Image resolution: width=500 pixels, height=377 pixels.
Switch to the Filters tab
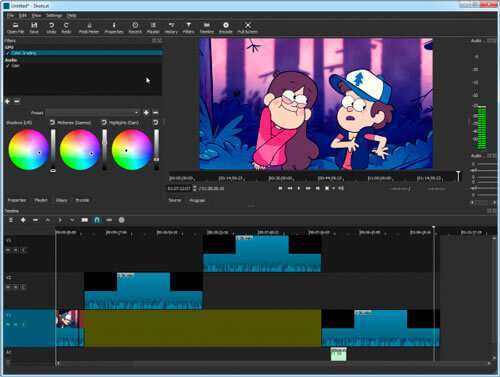tap(61, 200)
